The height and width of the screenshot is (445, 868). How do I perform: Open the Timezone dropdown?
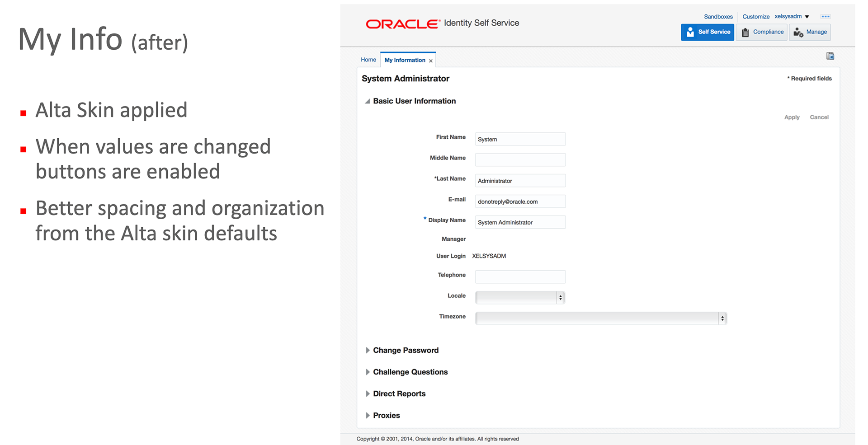point(601,318)
